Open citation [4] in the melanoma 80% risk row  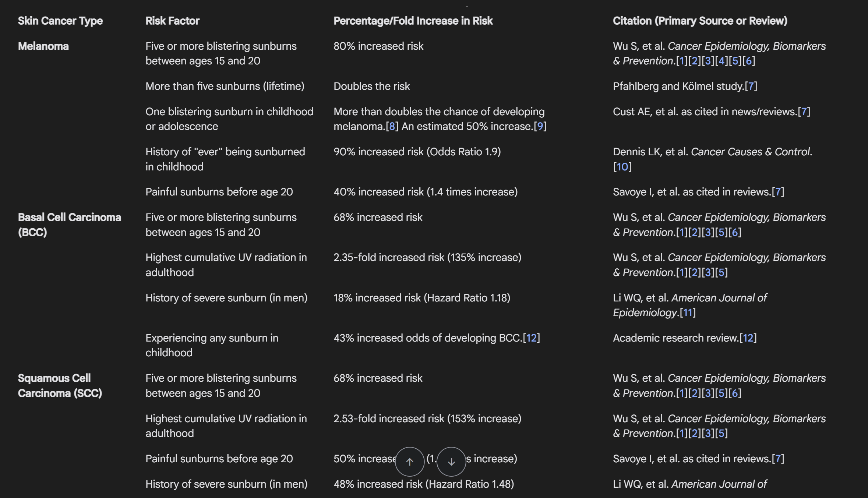tap(722, 61)
